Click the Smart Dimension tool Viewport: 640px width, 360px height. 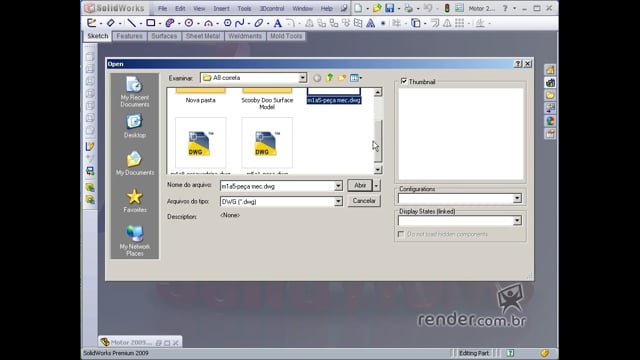click(111, 23)
